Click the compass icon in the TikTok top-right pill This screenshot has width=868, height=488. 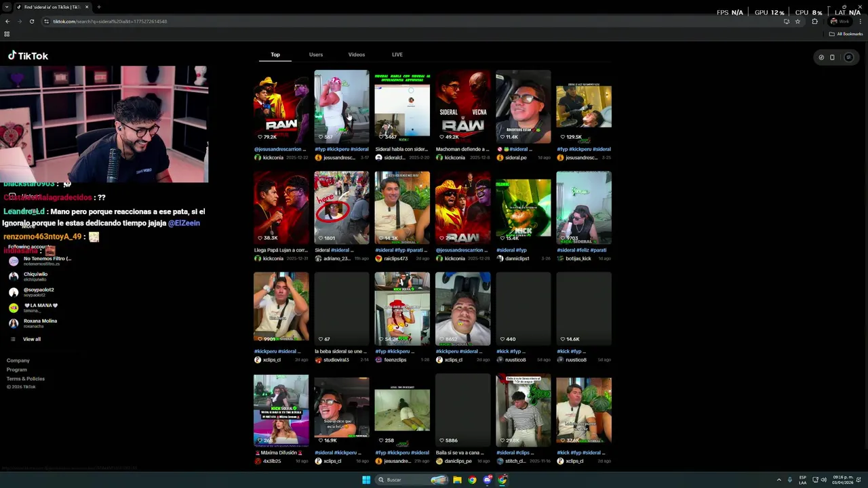click(821, 58)
